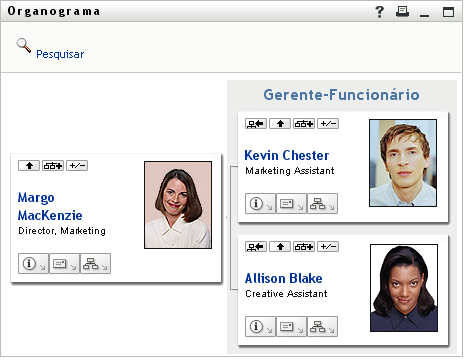Go up a level from Margo MacKenzie
464x362 pixels.
(x=29, y=166)
